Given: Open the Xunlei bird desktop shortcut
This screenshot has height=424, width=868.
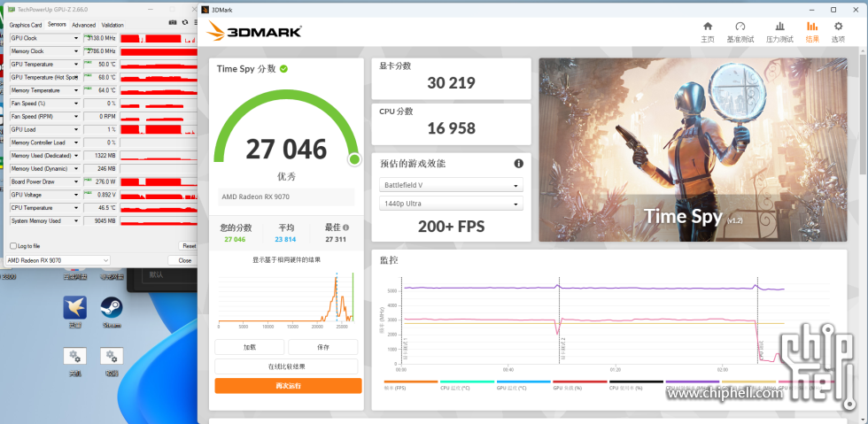Looking at the screenshot, I should pyautogui.click(x=74, y=311).
